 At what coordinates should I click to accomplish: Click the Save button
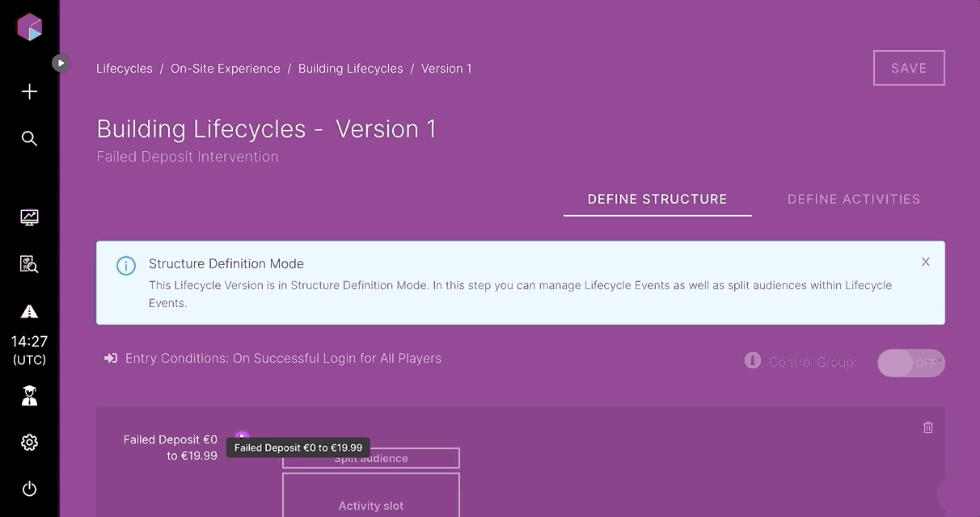[x=908, y=69]
